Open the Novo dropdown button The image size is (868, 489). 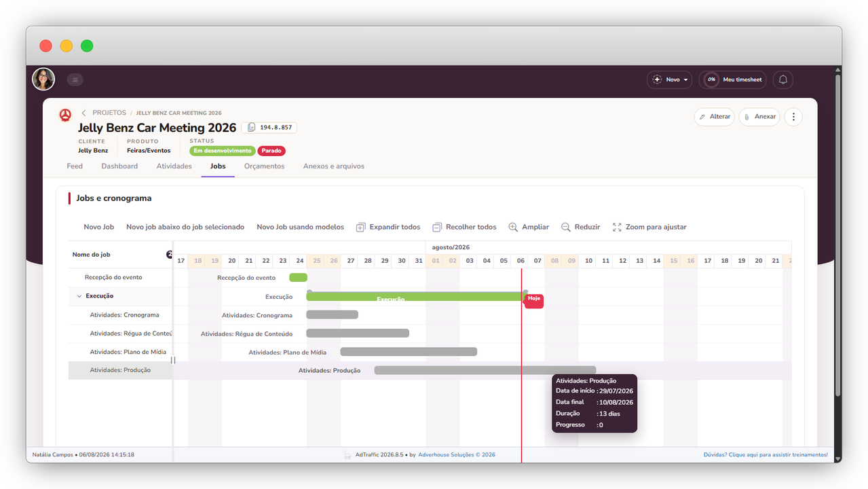click(669, 79)
